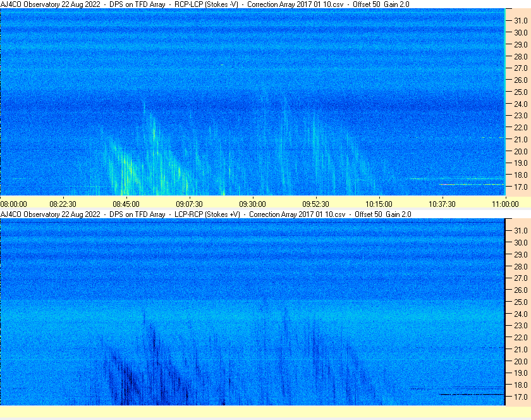Select the 26.0 frequency label on lower chart
Viewport: 531px width, 420px height.
(x=521, y=290)
